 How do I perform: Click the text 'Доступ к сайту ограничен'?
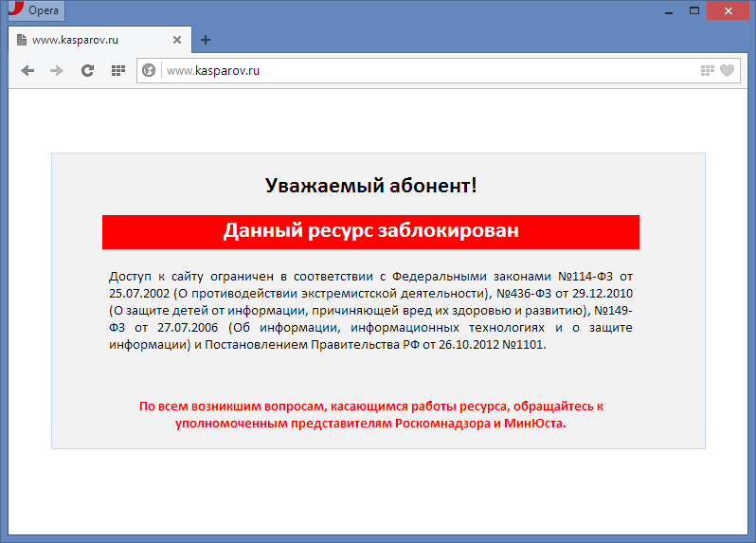pos(191,277)
